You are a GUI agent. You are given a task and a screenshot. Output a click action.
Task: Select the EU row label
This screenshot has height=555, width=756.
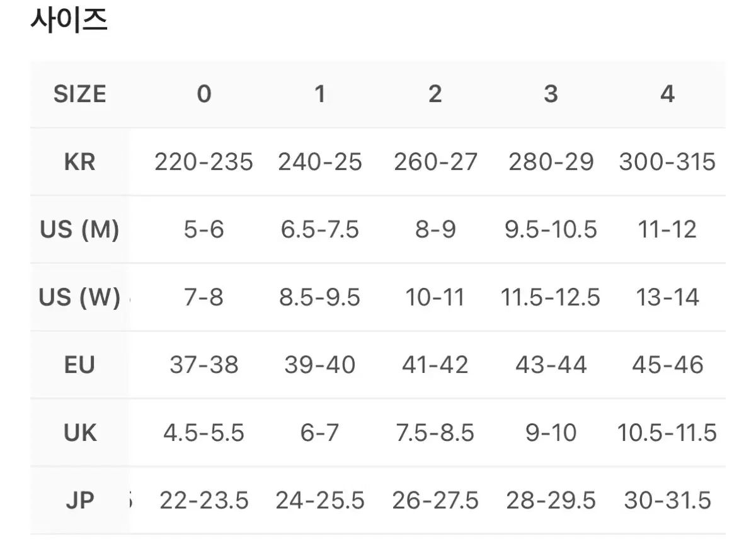pyautogui.click(x=79, y=365)
